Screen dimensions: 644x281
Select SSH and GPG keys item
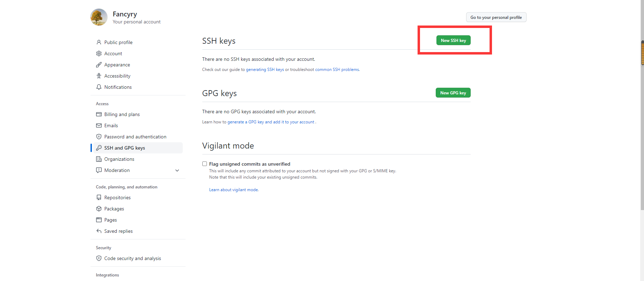[138, 148]
